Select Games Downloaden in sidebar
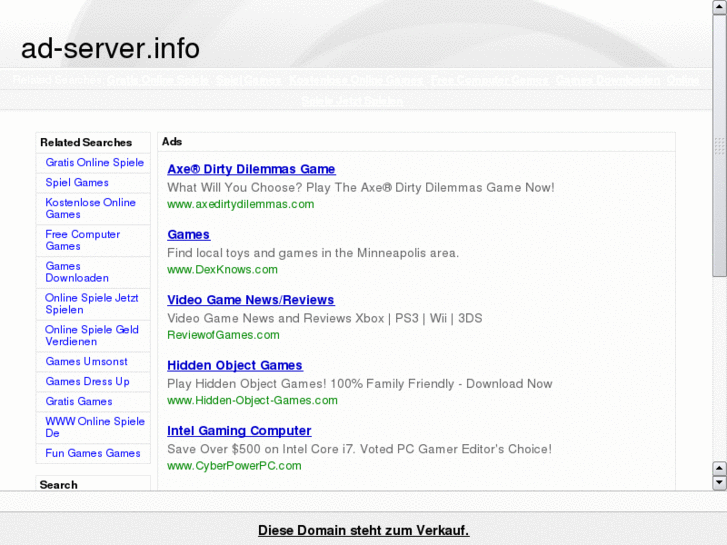 (77, 272)
